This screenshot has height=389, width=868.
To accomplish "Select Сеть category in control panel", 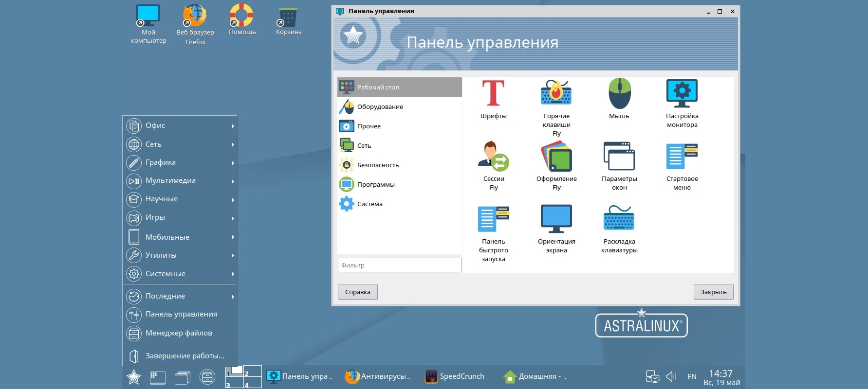I will 399,145.
